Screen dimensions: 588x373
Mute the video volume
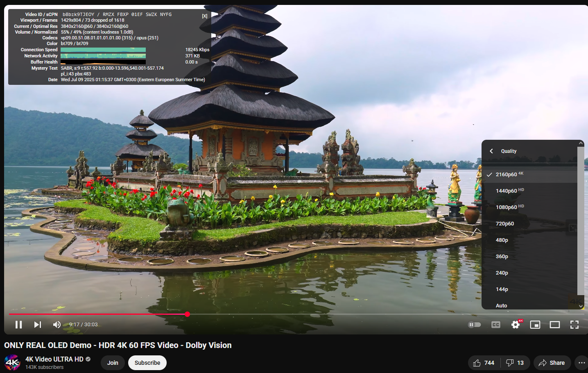coord(57,325)
